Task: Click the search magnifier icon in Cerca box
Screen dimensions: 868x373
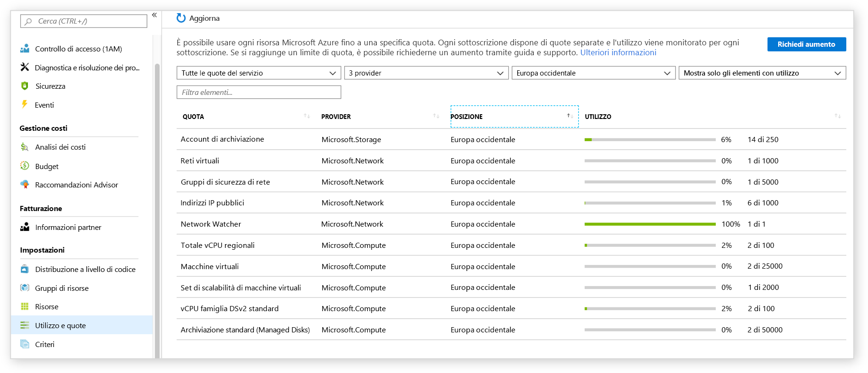Action: click(28, 21)
